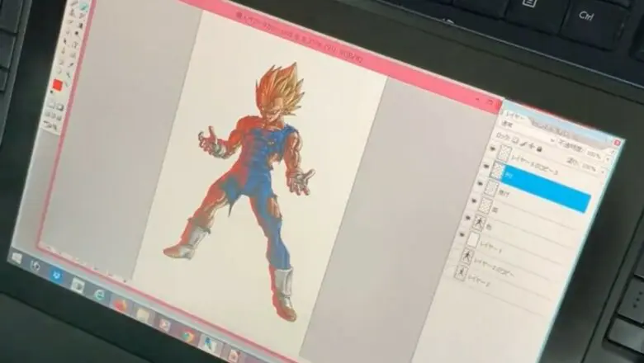
Task: Click the thumbnail of the blue highlighted layer
Action: point(498,171)
